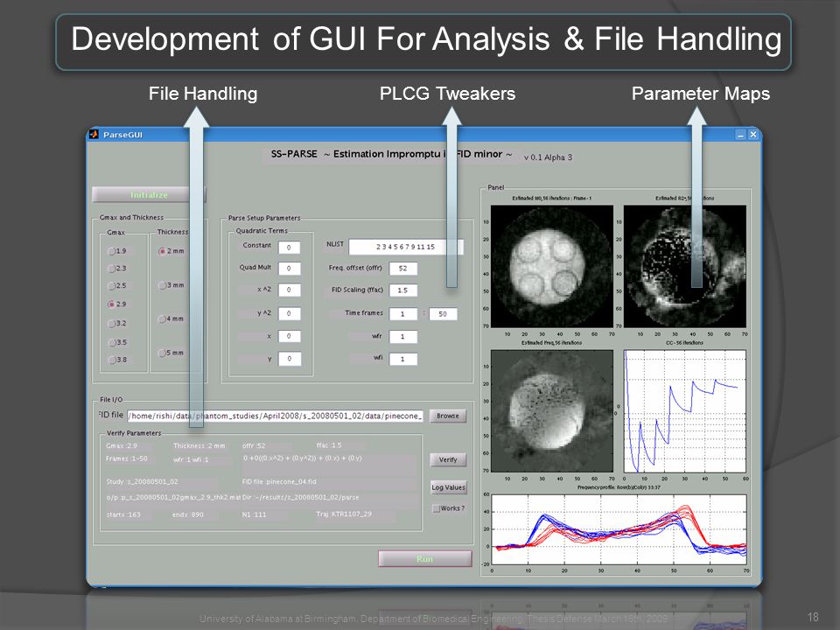The image size is (840, 630).
Task: Click the Initialize button
Action: (149, 195)
